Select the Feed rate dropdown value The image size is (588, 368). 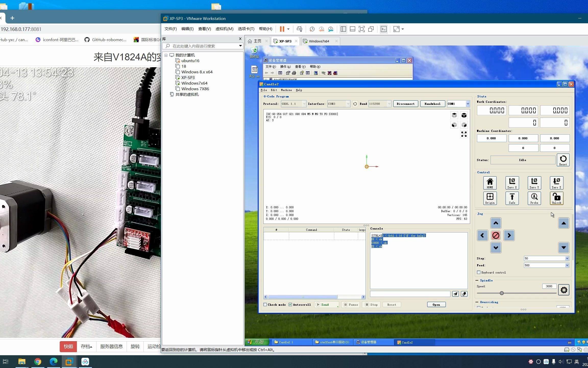coord(546,265)
